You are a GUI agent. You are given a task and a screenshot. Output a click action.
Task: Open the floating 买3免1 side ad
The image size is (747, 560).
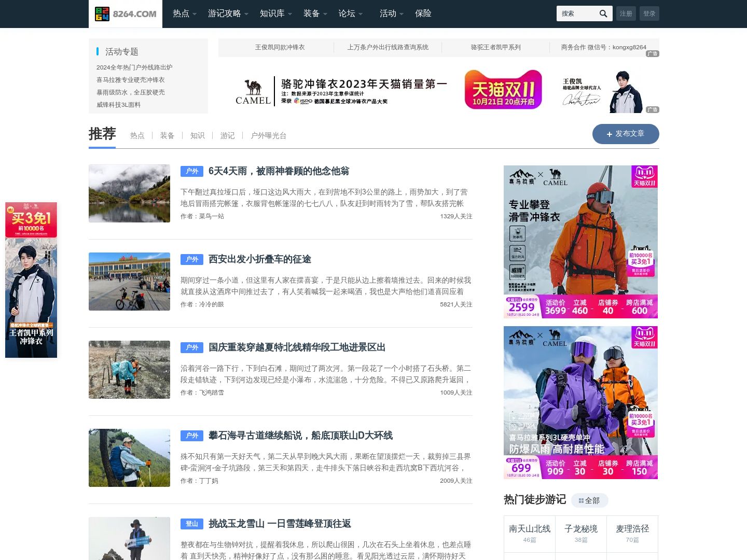[31, 280]
